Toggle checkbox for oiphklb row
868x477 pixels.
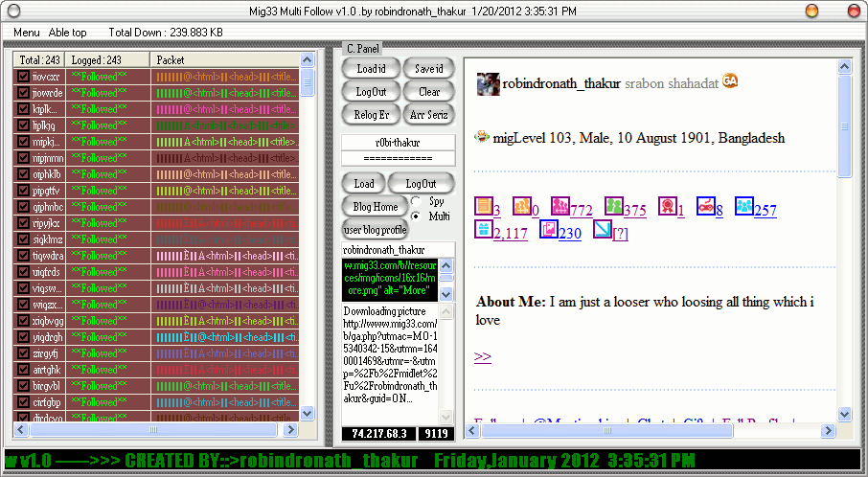tap(23, 173)
